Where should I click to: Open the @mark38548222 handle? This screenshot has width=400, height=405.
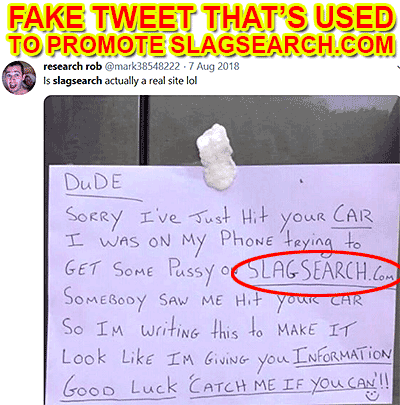[x=142, y=66]
